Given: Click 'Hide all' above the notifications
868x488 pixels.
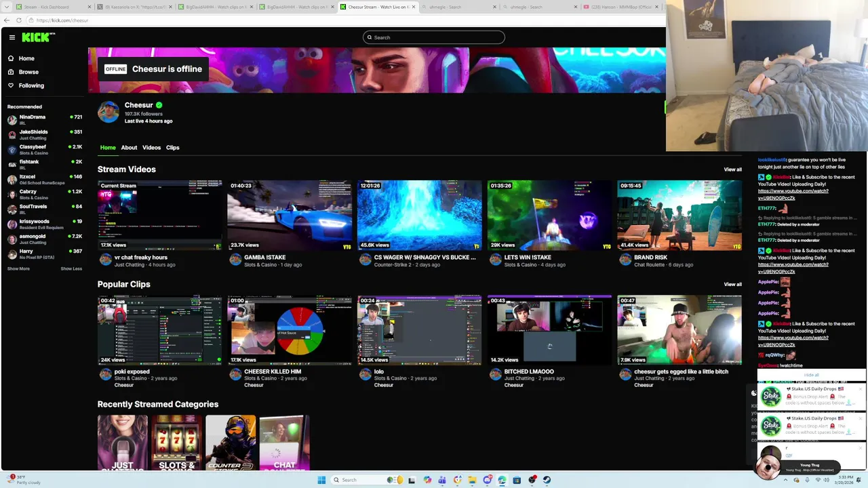Looking at the screenshot, I should coord(811,375).
